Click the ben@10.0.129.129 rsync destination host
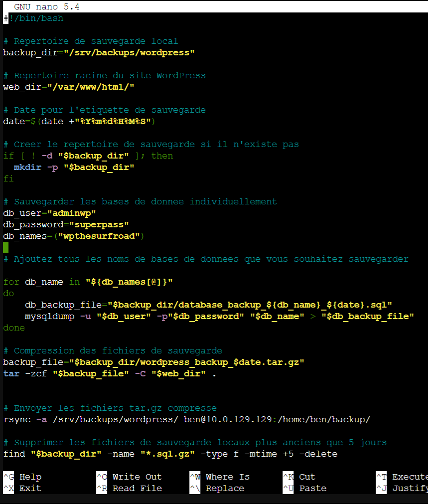Viewport: 428px width, 504px height. (x=228, y=420)
